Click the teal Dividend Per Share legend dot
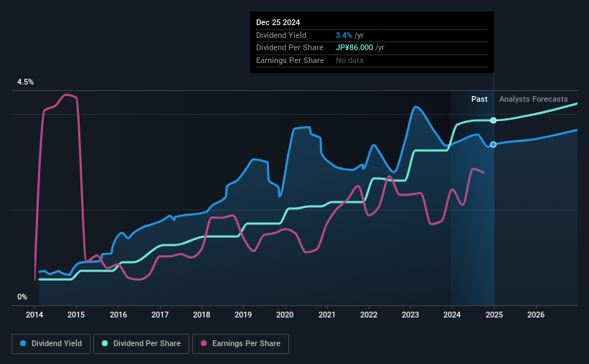Viewport: 589px width, 364px height. [105, 343]
